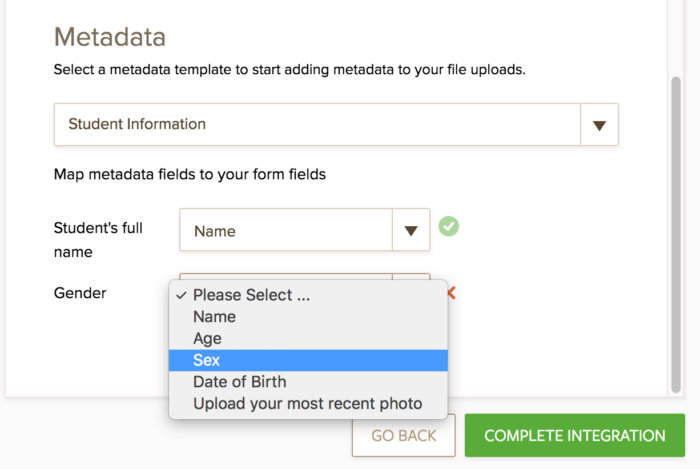Click the vertical scrollbar on the right
This screenshot has width=700, height=469.
click(x=675, y=230)
